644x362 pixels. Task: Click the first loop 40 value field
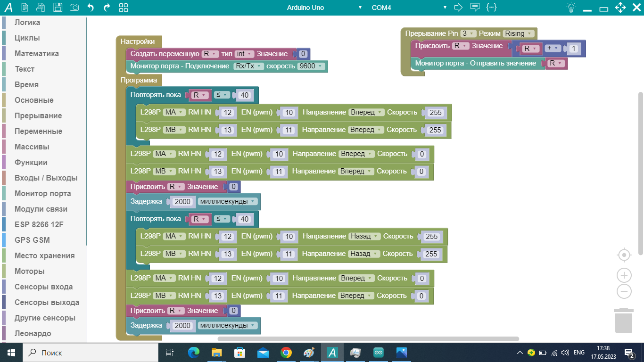click(x=244, y=96)
